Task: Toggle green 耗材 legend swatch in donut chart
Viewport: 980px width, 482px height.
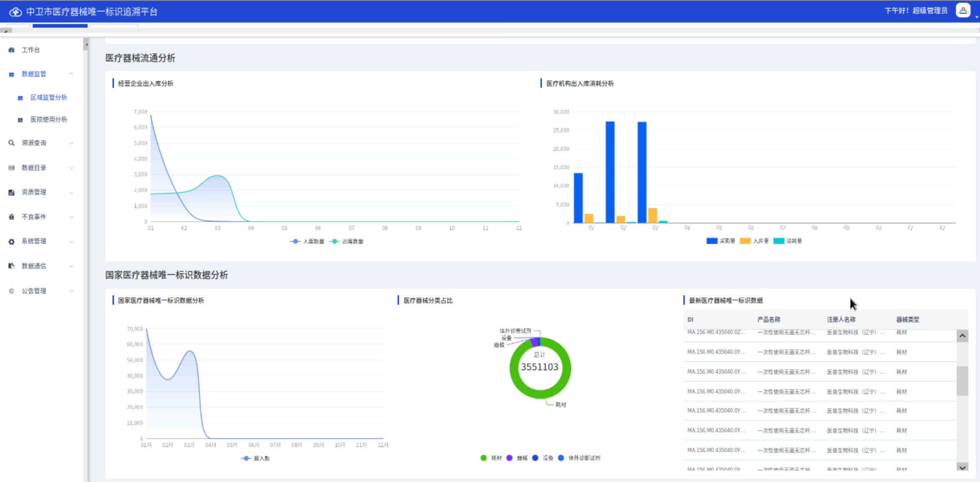Action: point(484,458)
